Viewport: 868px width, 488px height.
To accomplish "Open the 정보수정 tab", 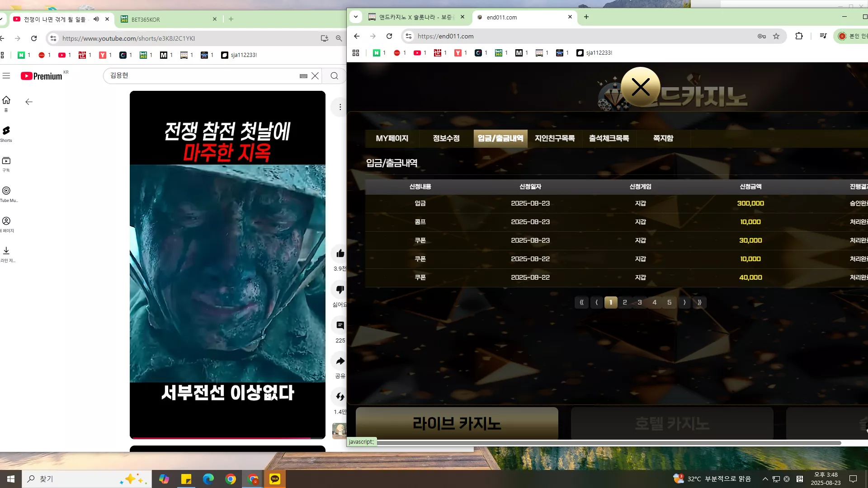I will (x=446, y=138).
